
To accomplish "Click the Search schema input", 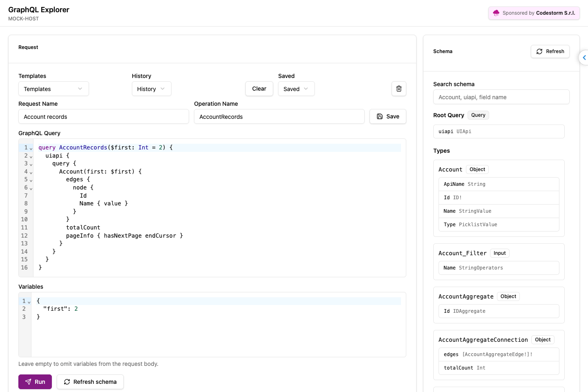I will pyautogui.click(x=501, y=97).
